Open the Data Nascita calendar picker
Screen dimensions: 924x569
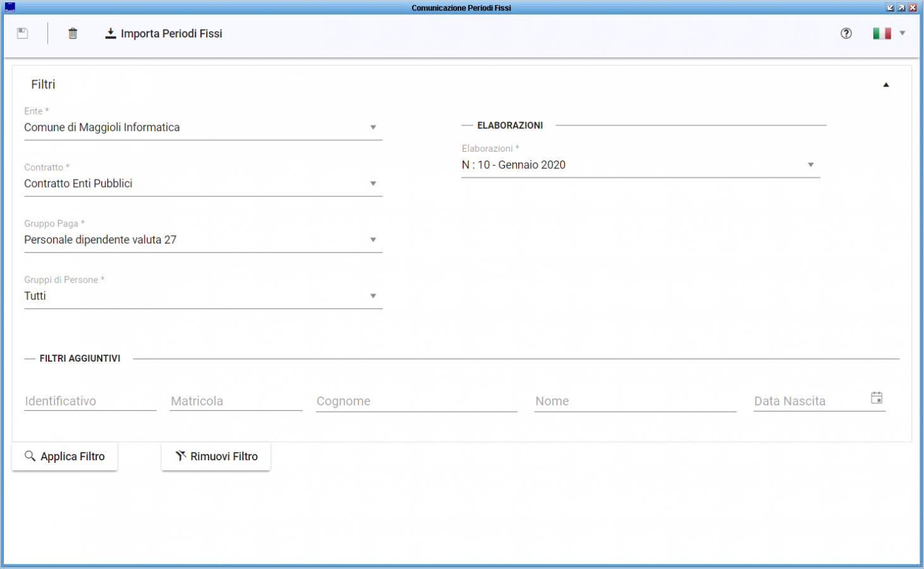877,398
